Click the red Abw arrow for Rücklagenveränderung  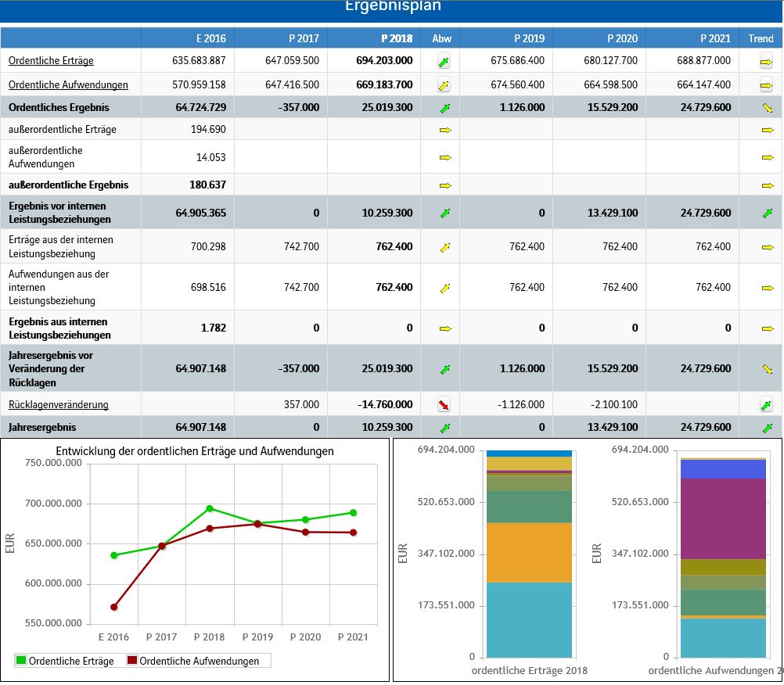point(444,405)
